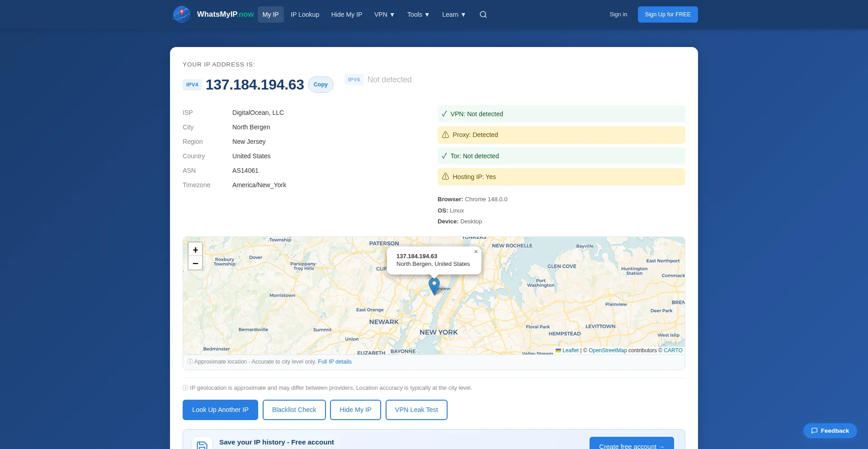This screenshot has width=868, height=449.
Task: Open the IP Lookup nav item
Action: tap(305, 14)
